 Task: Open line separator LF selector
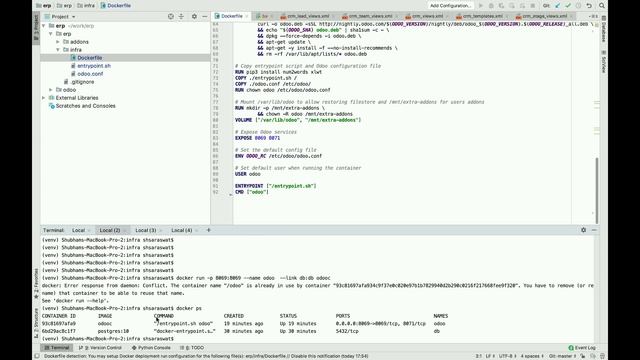click(x=489, y=356)
